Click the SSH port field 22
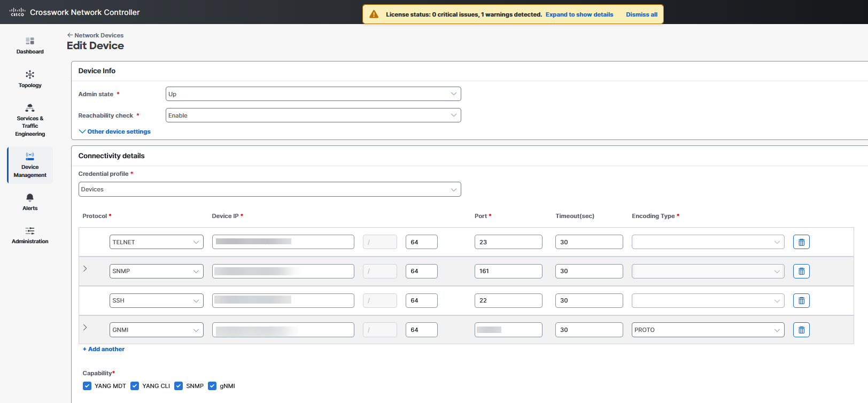 (x=508, y=300)
